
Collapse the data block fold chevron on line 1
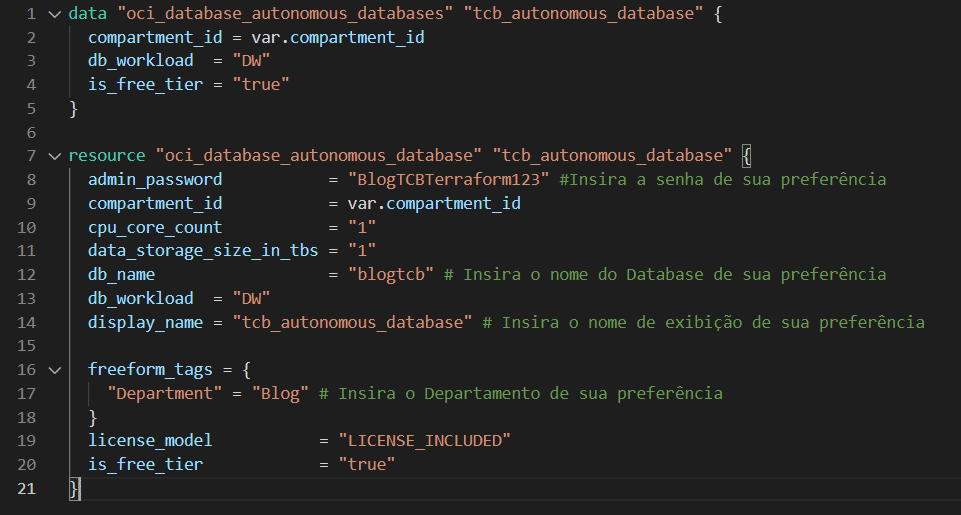pyautogui.click(x=55, y=13)
